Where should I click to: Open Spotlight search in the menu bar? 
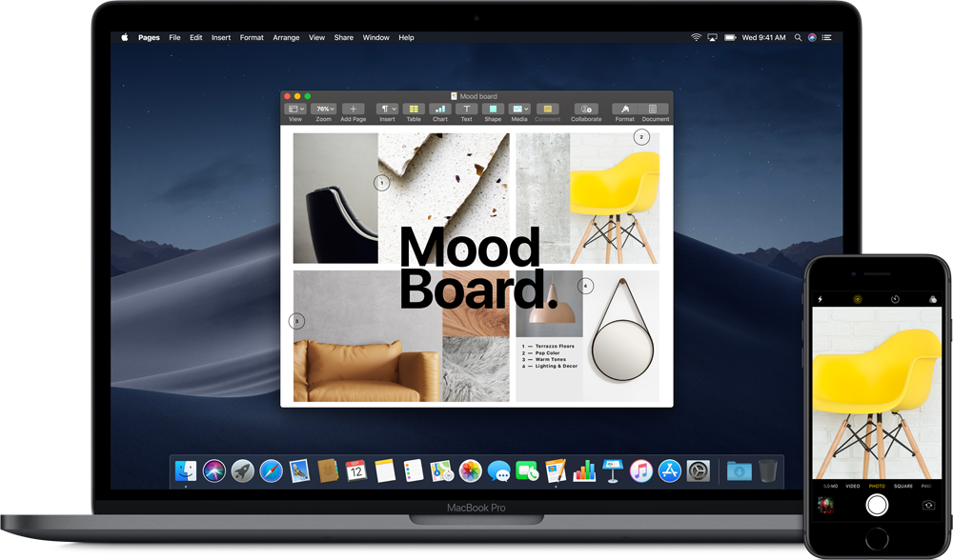coord(797,38)
